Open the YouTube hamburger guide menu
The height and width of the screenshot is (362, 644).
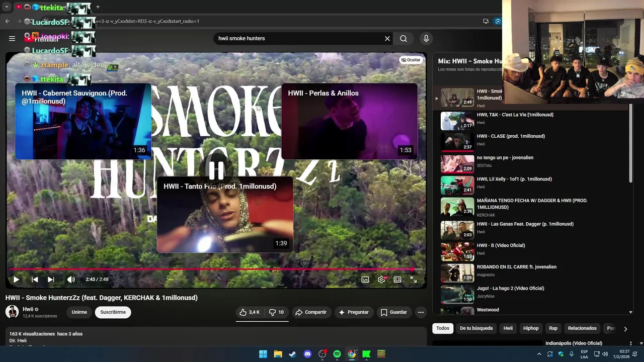click(x=12, y=38)
